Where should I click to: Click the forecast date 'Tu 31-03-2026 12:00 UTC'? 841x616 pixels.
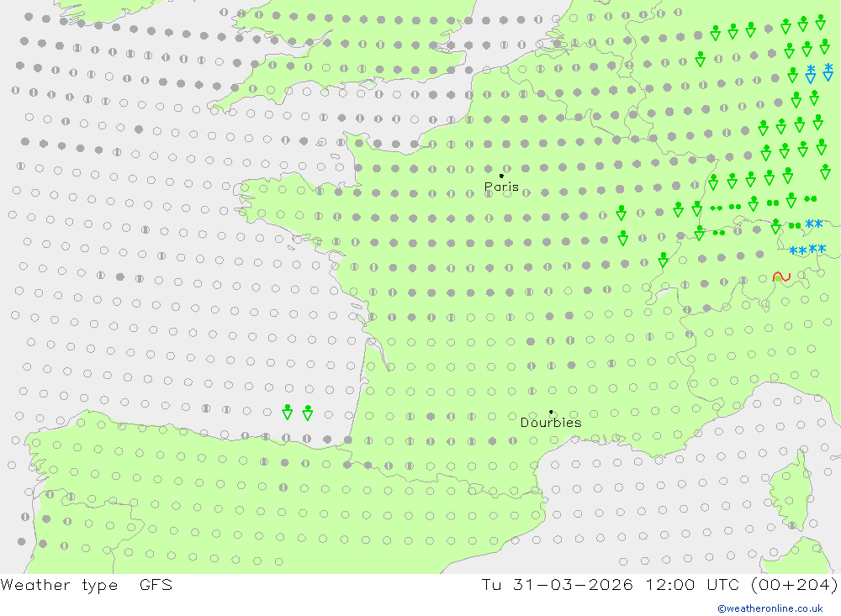612,584
